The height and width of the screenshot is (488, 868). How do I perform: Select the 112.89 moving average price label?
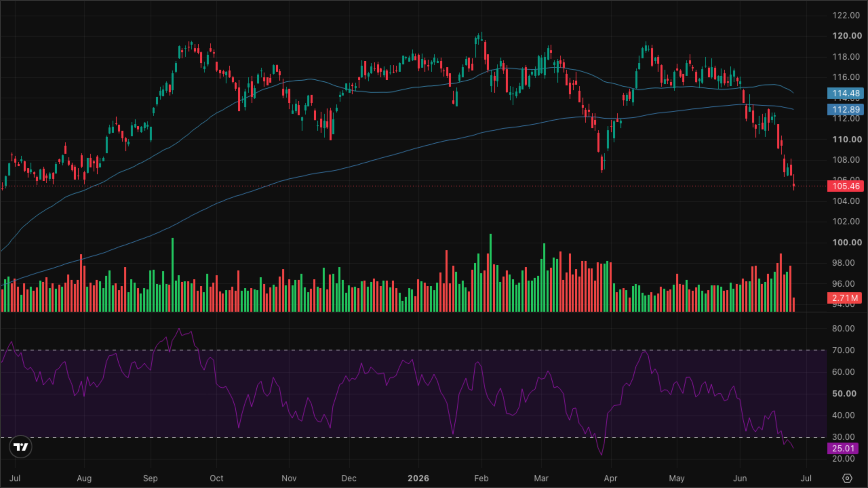(846, 109)
